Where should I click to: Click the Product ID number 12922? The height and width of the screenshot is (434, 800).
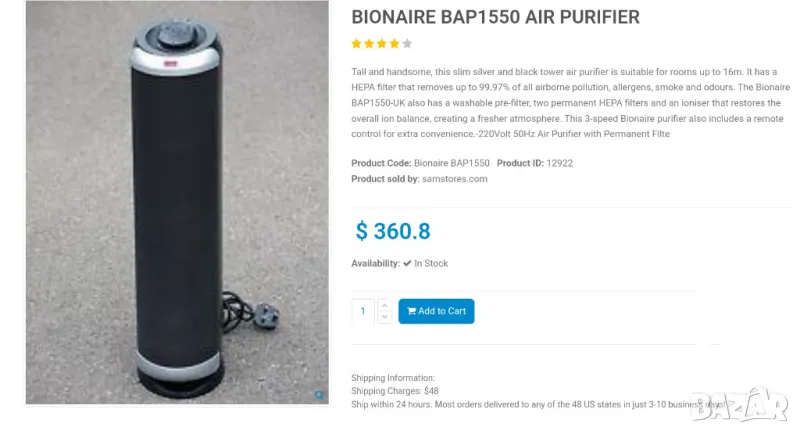560,163
